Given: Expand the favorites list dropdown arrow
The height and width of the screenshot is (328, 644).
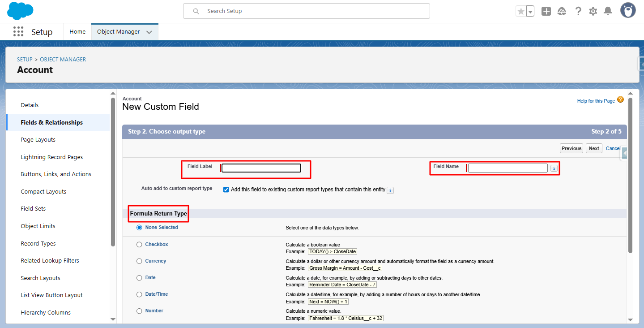Looking at the screenshot, I should click(x=530, y=12).
